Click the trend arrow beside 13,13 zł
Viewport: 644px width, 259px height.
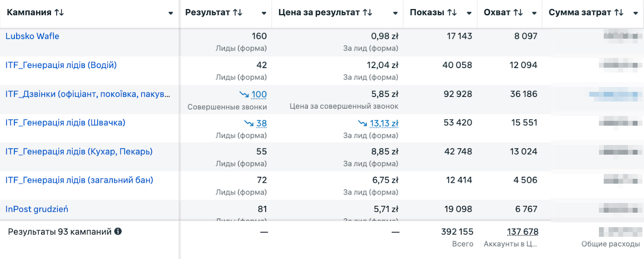(363, 123)
